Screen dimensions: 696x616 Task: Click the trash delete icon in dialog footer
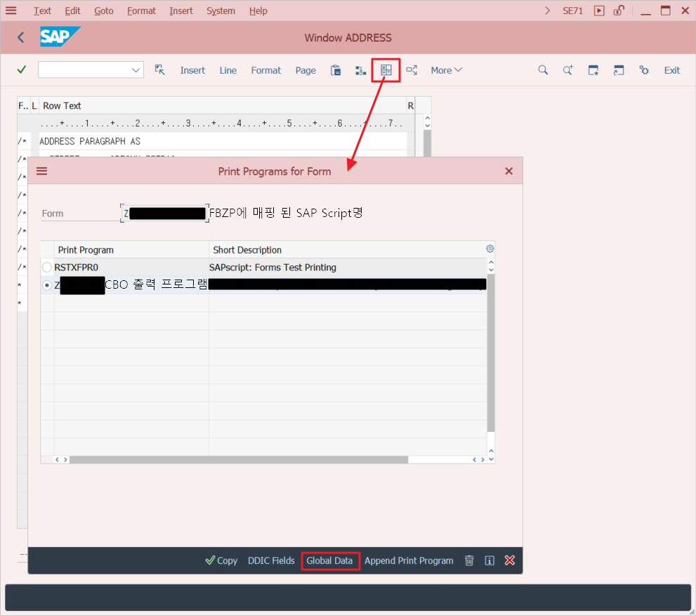(469, 561)
